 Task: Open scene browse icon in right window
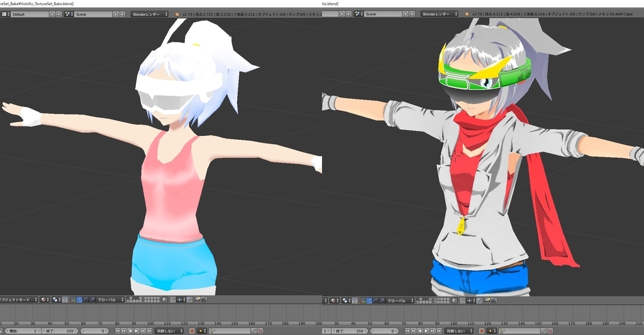358,14
